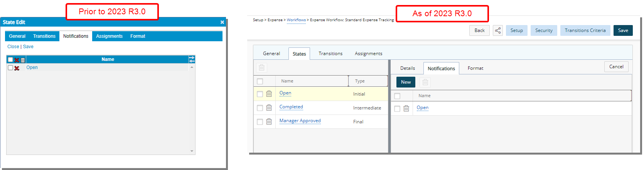This screenshot has height=170, width=644.
Task: Open the Security button
Action: (x=544, y=30)
